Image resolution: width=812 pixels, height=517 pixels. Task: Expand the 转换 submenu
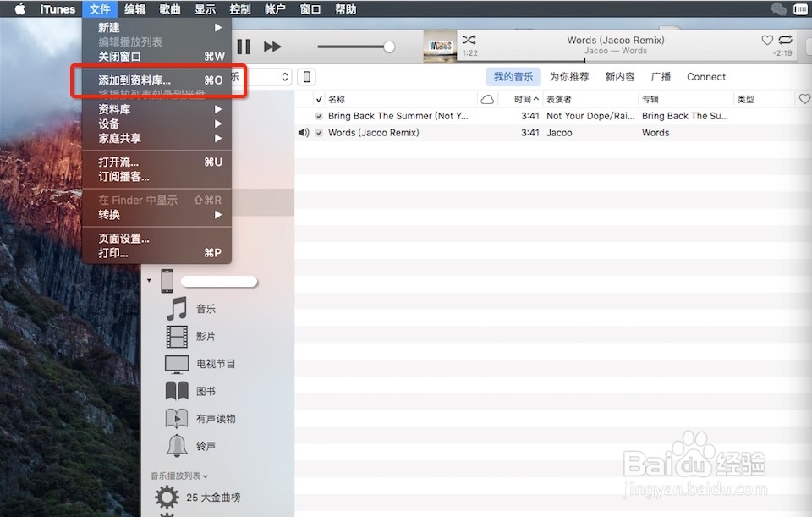pos(157,214)
